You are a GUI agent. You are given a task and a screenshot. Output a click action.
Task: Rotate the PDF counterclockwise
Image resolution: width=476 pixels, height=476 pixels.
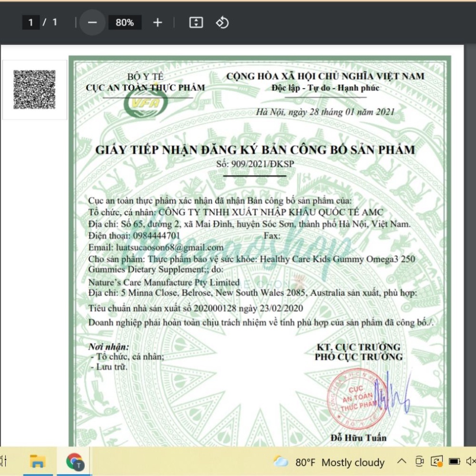point(222,23)
